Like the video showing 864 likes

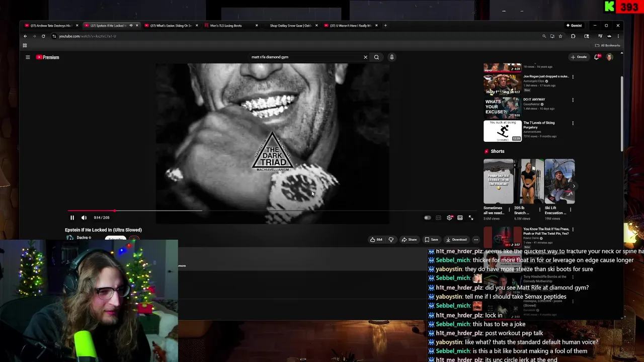point(376,239)
